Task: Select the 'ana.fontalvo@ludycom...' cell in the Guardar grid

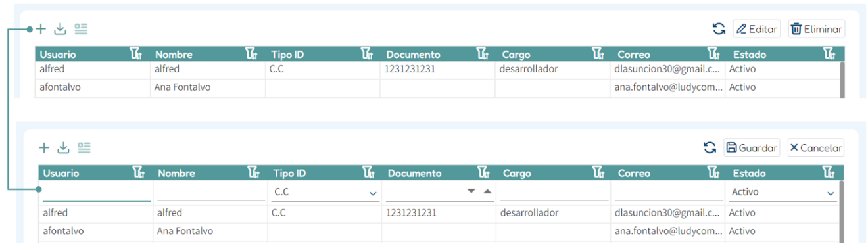Action: 669,232
